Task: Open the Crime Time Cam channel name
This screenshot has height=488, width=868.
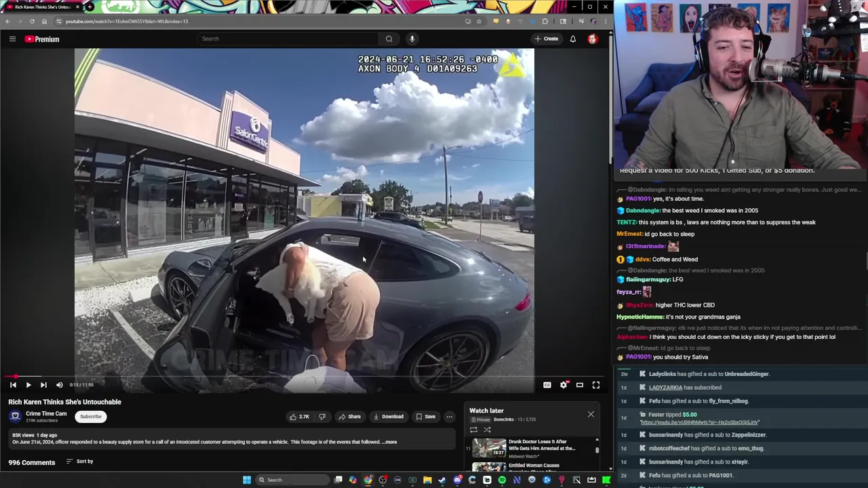Action: [x=46, y=413]
